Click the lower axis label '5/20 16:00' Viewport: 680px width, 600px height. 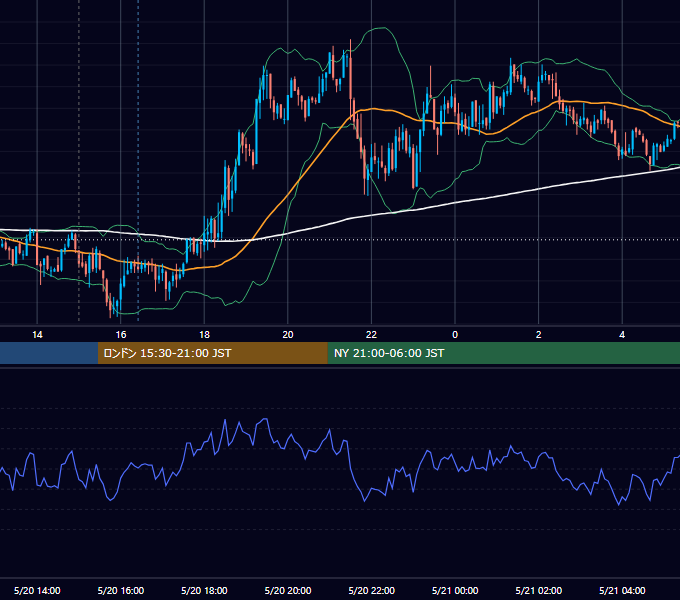121,590
